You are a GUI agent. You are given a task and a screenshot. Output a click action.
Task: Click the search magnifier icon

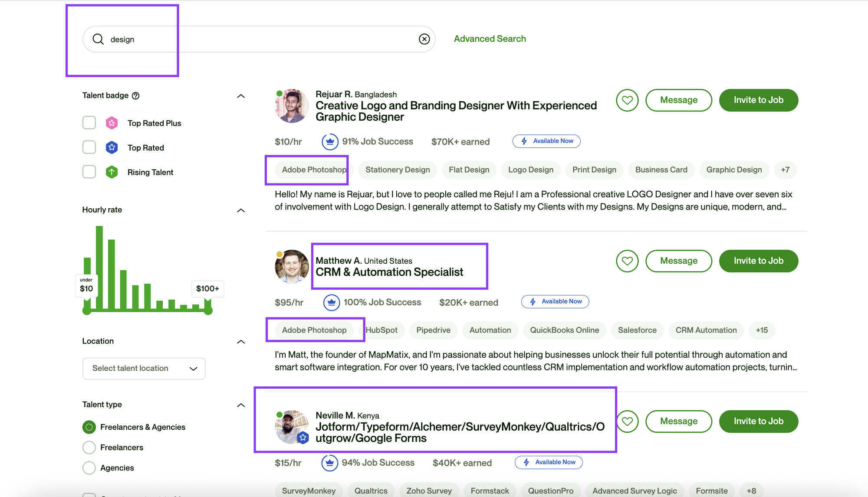98,39
